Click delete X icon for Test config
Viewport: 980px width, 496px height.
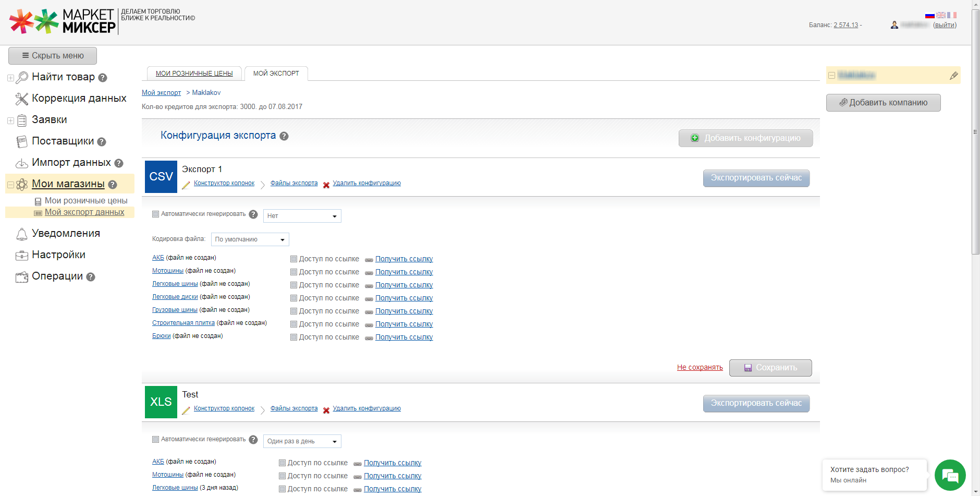click(x=326, y=410)
